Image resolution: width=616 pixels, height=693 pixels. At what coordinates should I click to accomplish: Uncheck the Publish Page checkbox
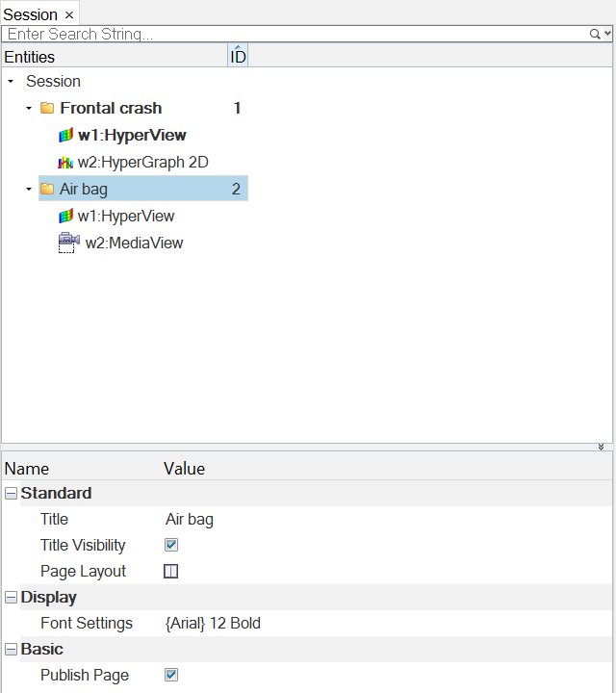click(x=171, y=676)
